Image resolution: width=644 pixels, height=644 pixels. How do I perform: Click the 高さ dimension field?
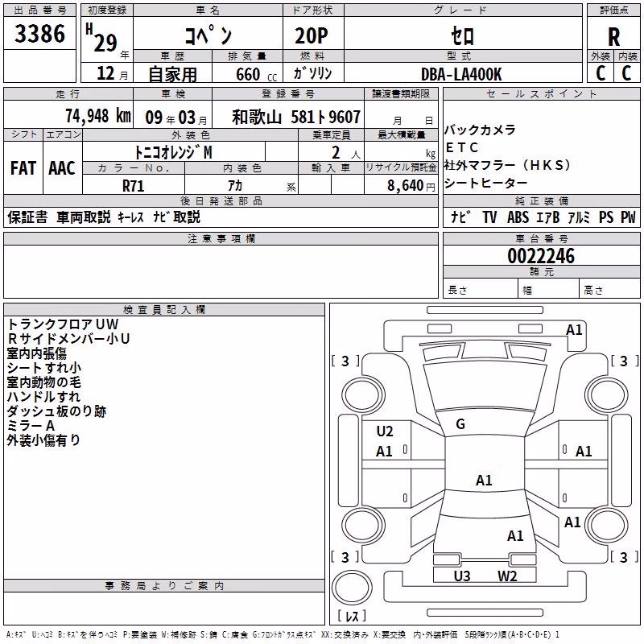(609, 290)
